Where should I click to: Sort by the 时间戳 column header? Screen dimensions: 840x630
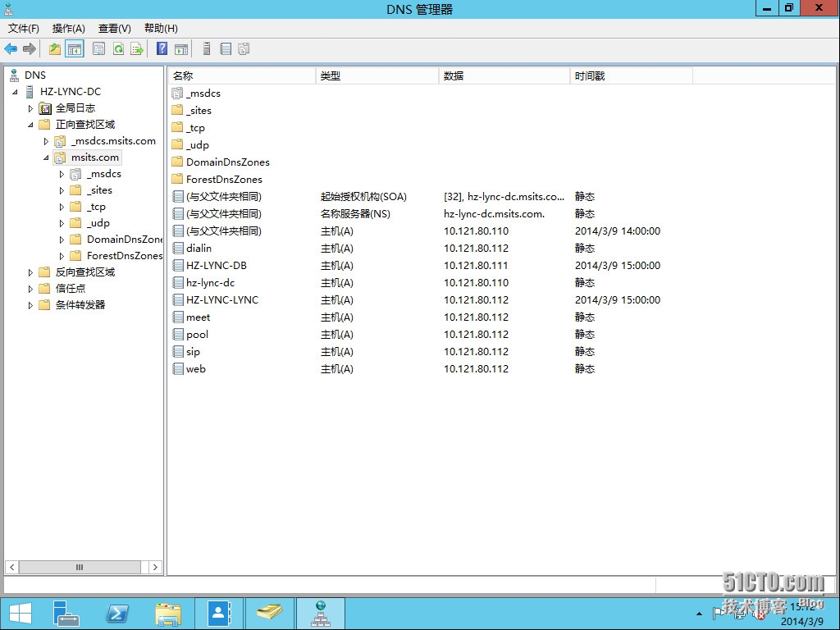(x=632, y=76)
